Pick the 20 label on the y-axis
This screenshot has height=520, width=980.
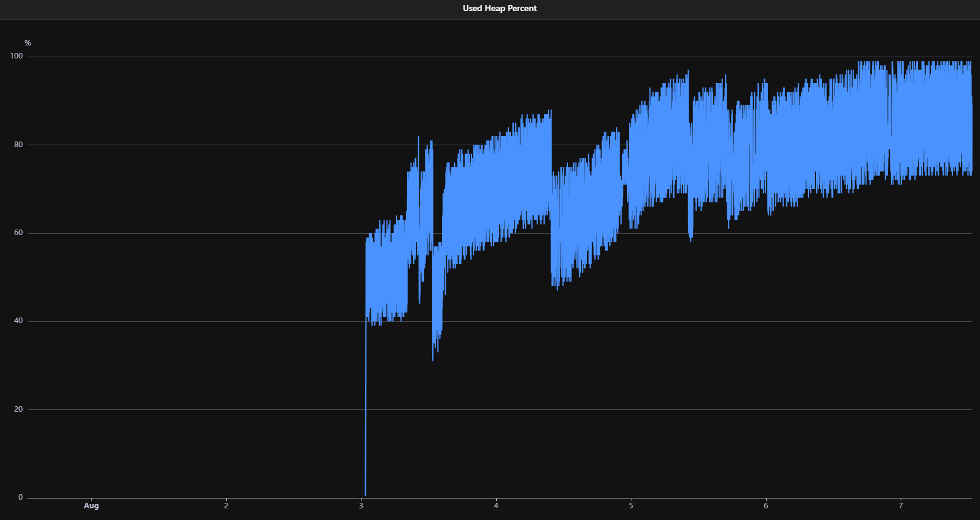pyautogui.click(x=18, y=409)
